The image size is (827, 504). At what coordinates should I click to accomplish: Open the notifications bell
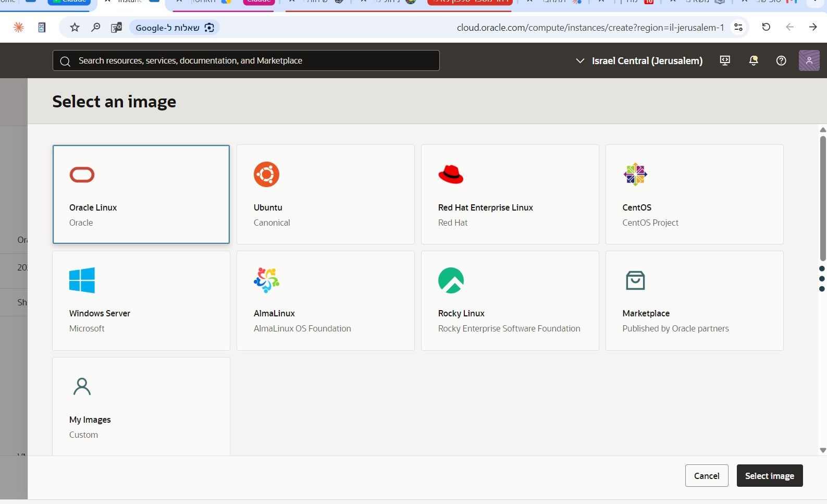754,60
